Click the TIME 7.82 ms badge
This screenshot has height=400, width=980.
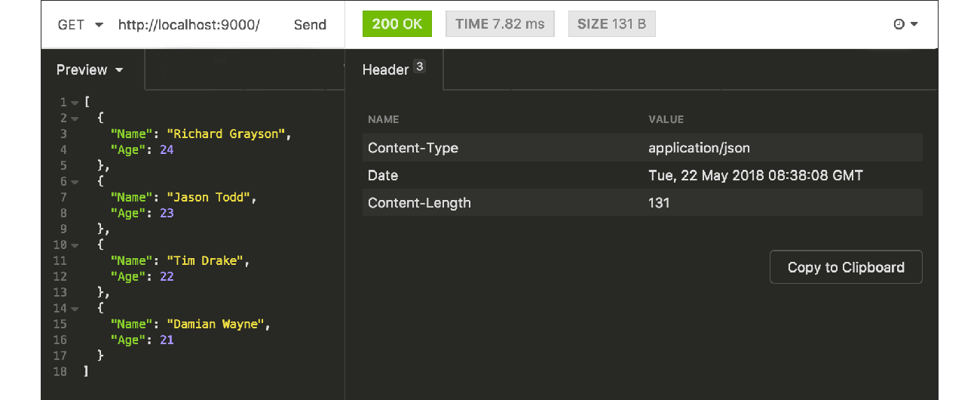(500, 23)
